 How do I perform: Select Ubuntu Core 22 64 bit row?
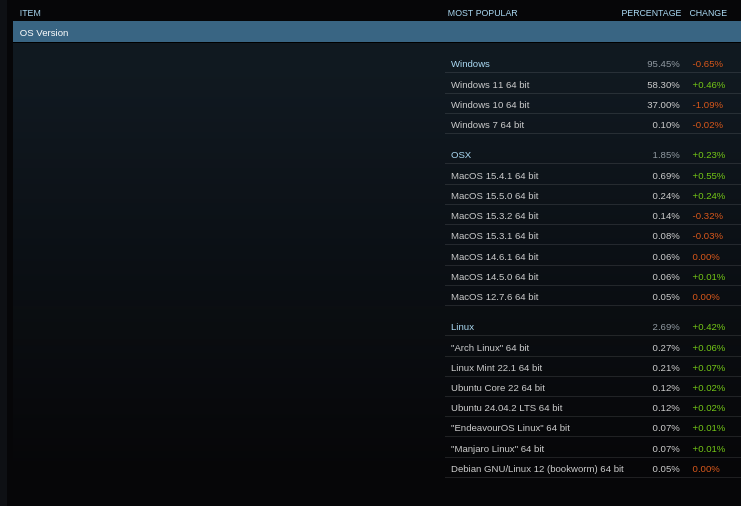tap(593, 387)
